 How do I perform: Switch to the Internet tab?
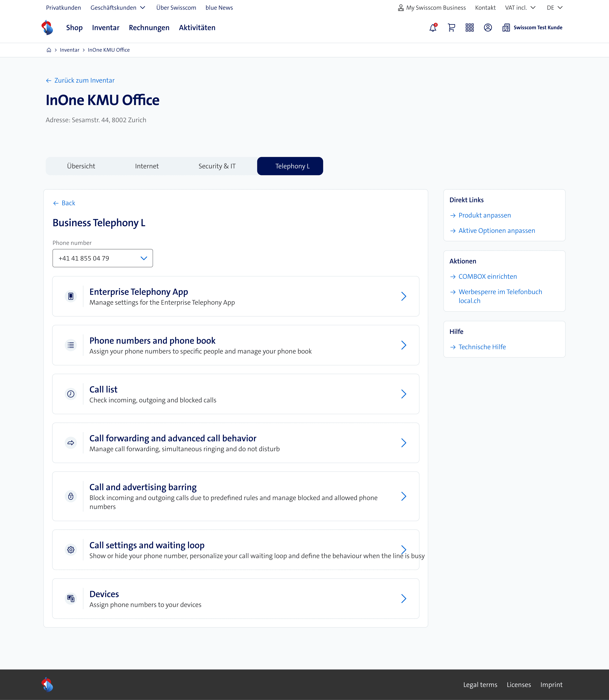click(147, 166)
